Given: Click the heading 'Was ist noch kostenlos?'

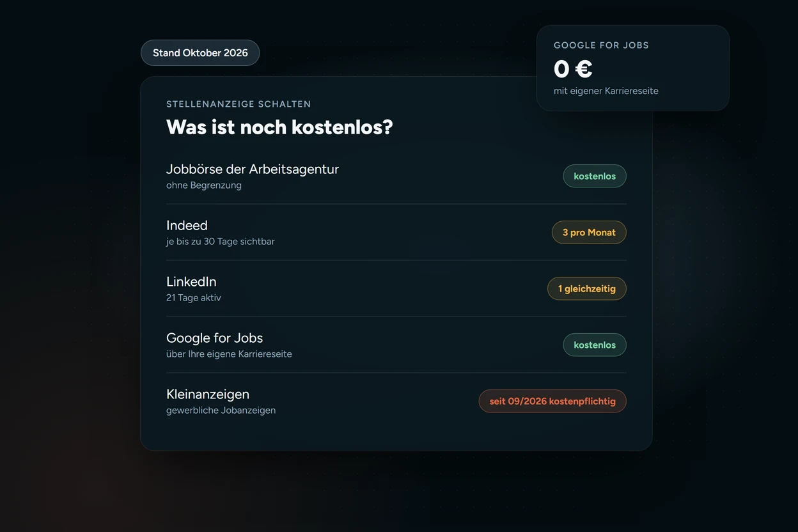Looking at the screenshot, I should (x=279, y=127).
